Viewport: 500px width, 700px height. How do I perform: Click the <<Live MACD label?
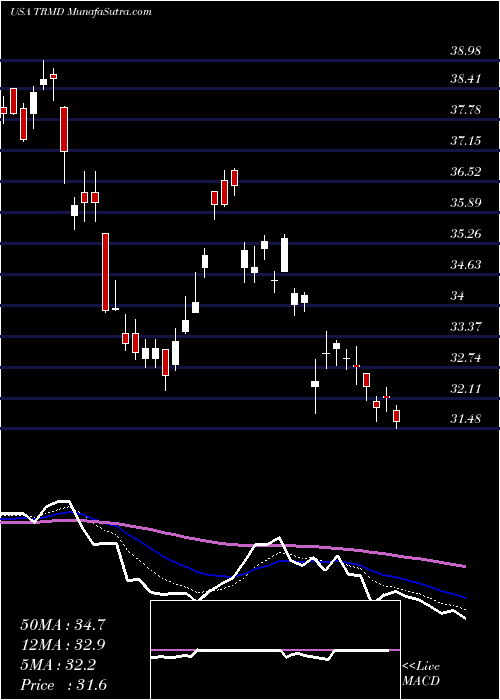coord(421,674)
